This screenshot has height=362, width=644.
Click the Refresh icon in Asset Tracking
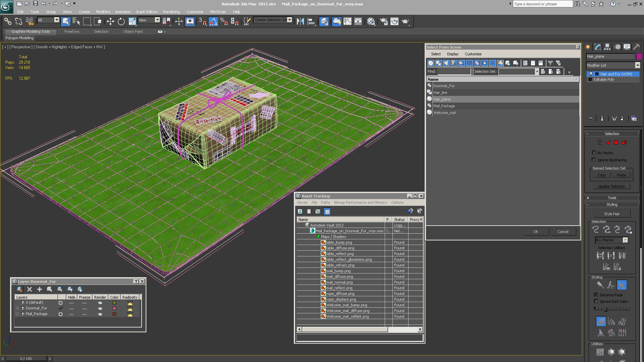coord(300,212)
